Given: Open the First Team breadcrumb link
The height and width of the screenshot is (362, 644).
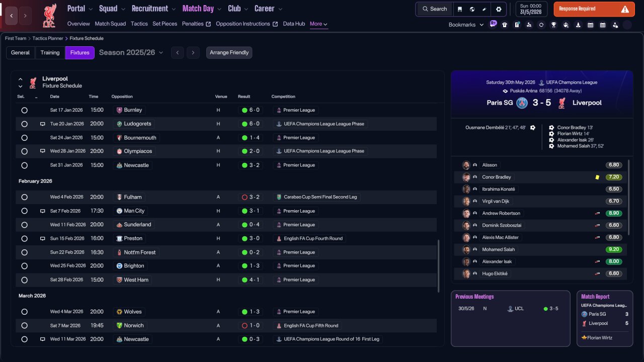Looking at the screenshot, I should pyautogui.click(x=16, y=39).
